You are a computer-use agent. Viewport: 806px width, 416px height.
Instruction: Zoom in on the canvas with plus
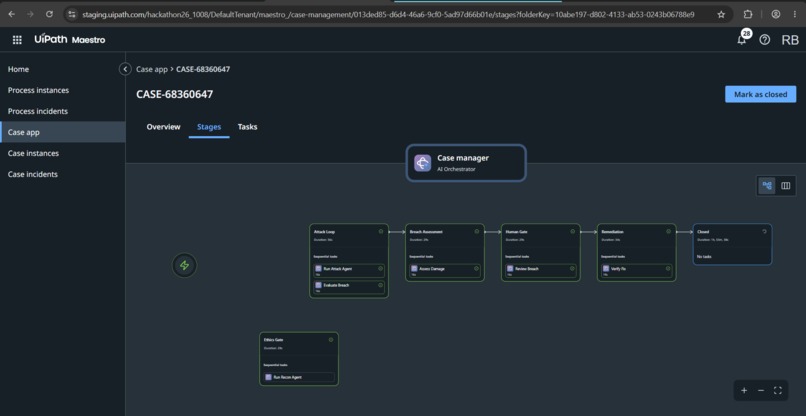[744, 390]
